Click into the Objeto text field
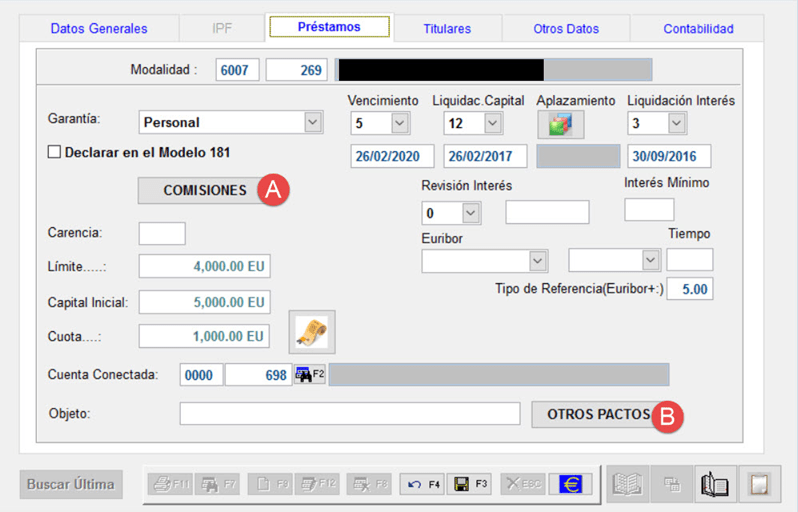Viewport: 798px width, 512px height. pos(350,414)
